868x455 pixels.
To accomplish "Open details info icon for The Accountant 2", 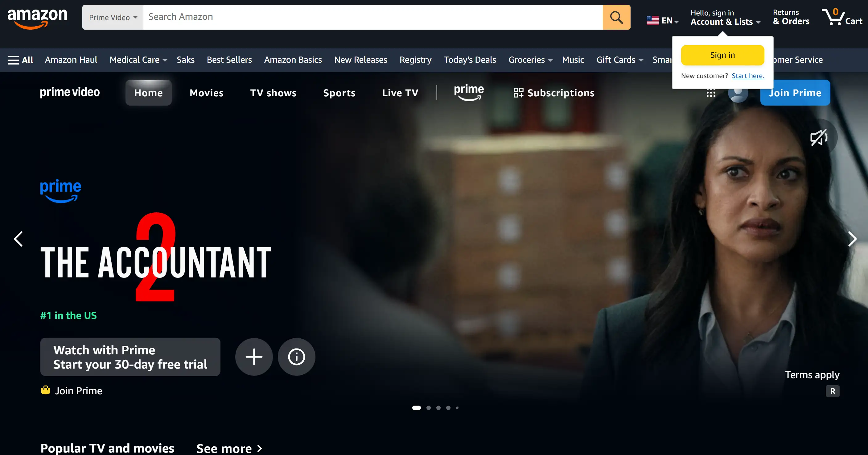I will 297,357.
